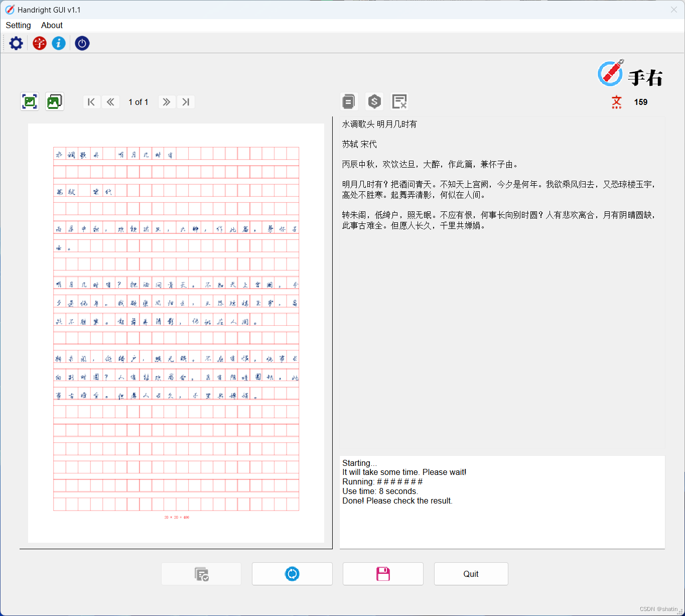Image resolution: width=685 pixels, height=616 pixels.
Task: Click the log line 'Use time: 8 seconds.'
Action: tap(380, 491)
